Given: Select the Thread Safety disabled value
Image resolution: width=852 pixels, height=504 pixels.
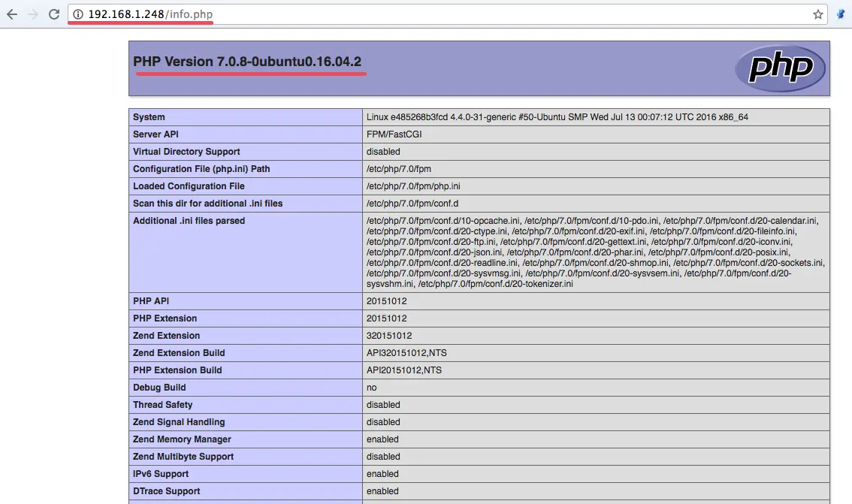Looking at the screenshot, I should pyautogui.click(x=383, y=405).
